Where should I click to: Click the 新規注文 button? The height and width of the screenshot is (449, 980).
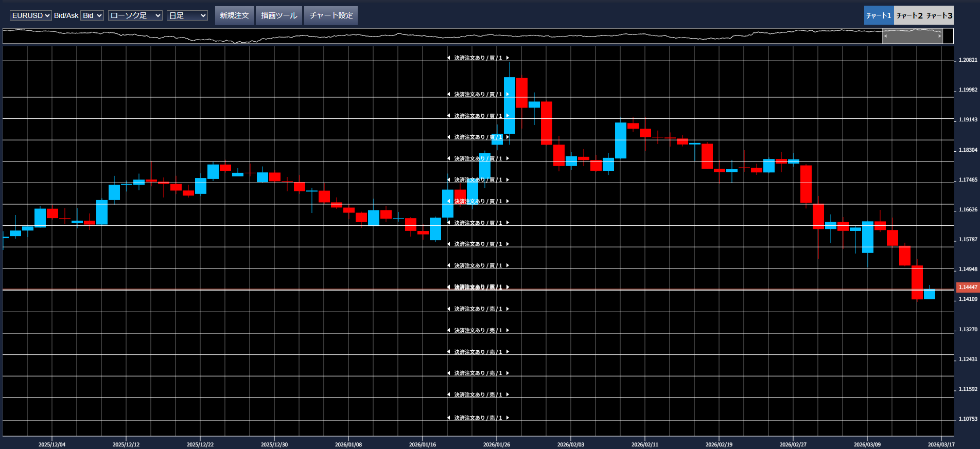(234, 15)
